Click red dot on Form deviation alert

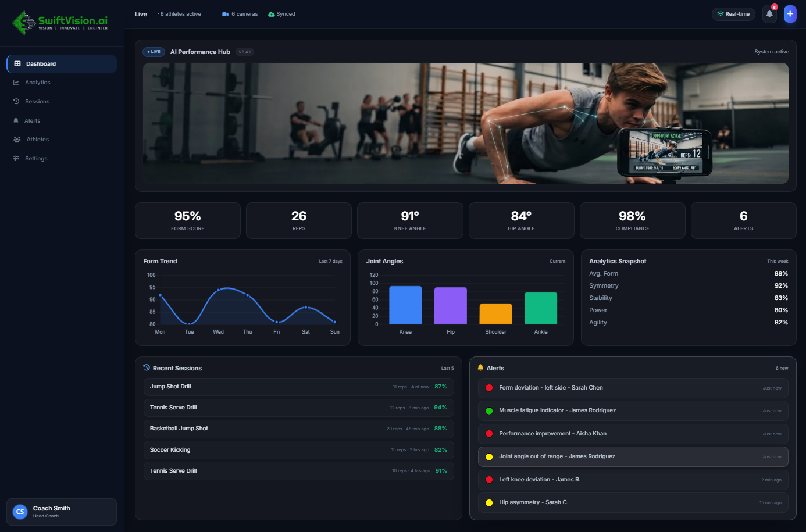click(489, 388)
